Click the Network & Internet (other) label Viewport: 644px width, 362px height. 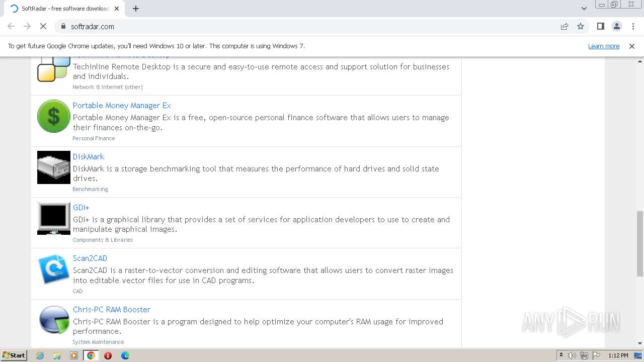coord(108,87)
